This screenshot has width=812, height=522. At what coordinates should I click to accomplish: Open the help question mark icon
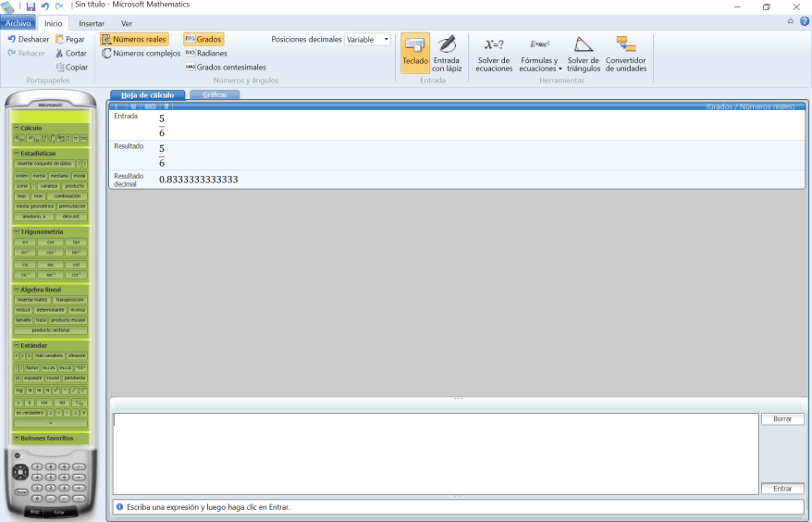805,21
